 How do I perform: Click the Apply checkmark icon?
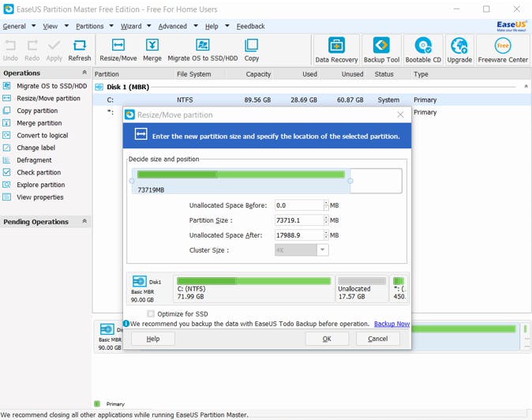pyautogui.click(x=54, y=46)
